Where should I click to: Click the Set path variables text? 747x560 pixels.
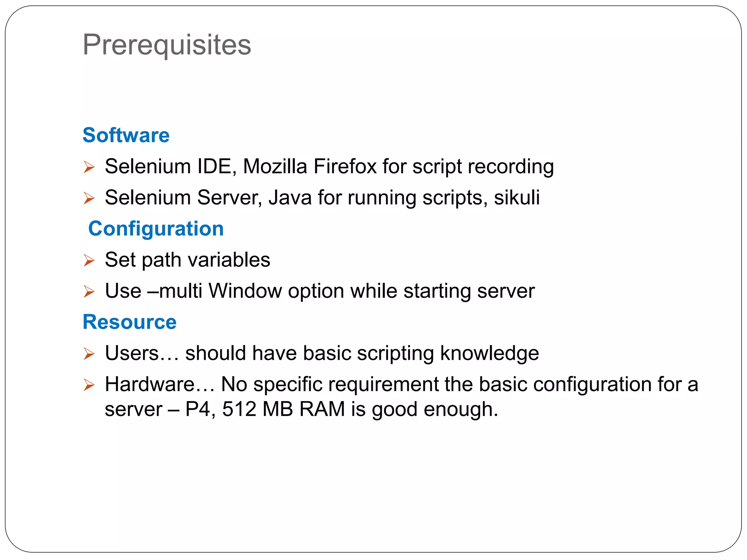[187, 260]
